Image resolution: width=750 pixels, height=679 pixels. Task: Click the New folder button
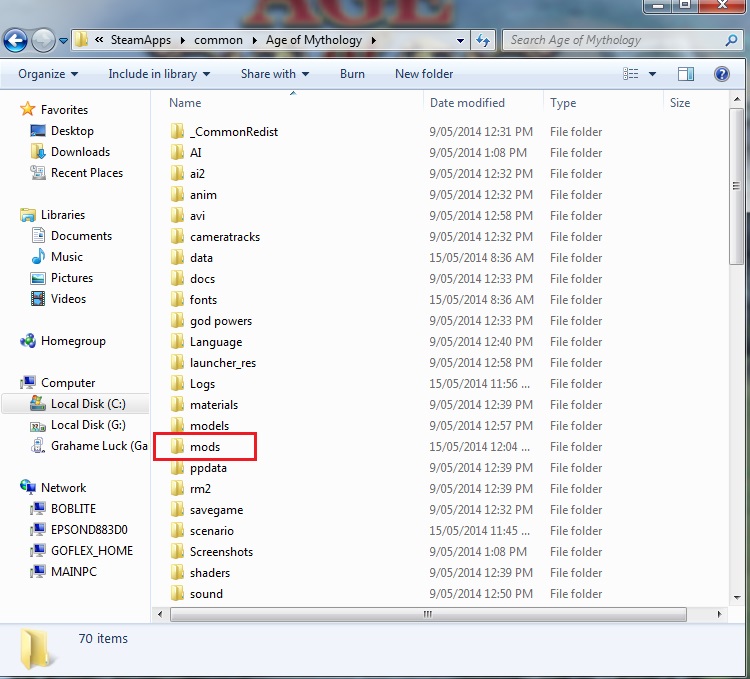424,74
